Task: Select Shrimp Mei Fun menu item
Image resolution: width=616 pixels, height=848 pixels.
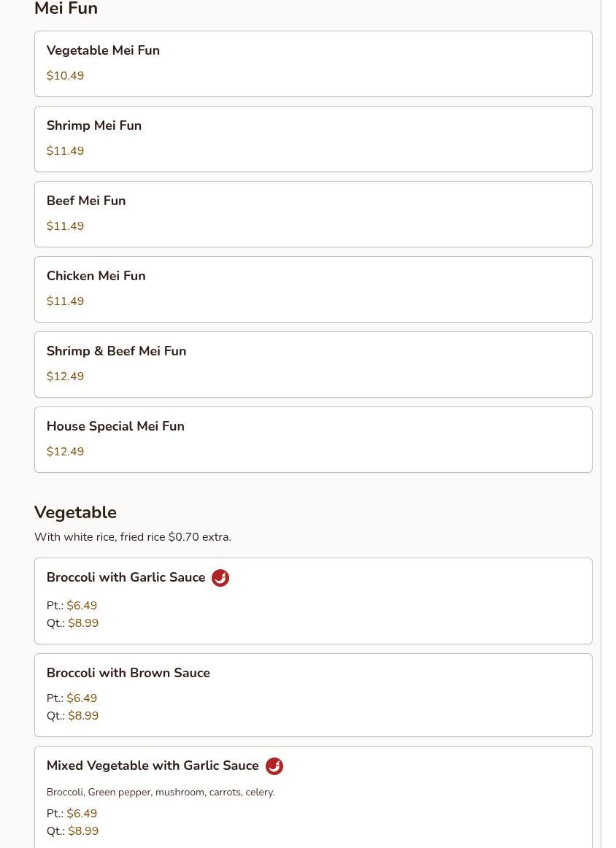Action: pyautogui.click(x=312, y=139)
